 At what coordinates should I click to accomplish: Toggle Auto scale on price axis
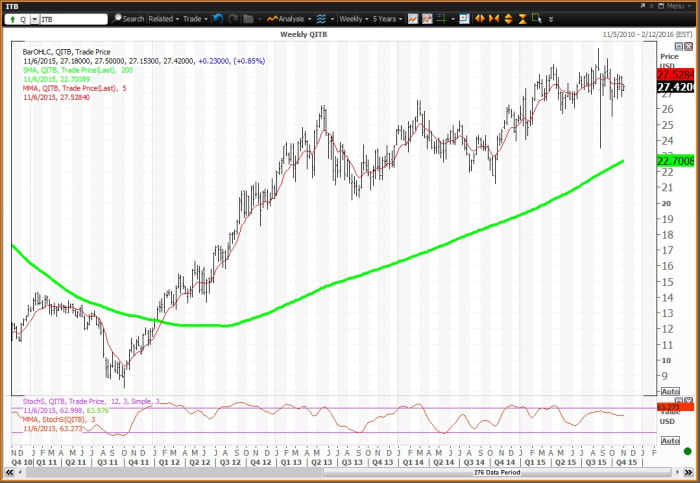tap(670, 391)
